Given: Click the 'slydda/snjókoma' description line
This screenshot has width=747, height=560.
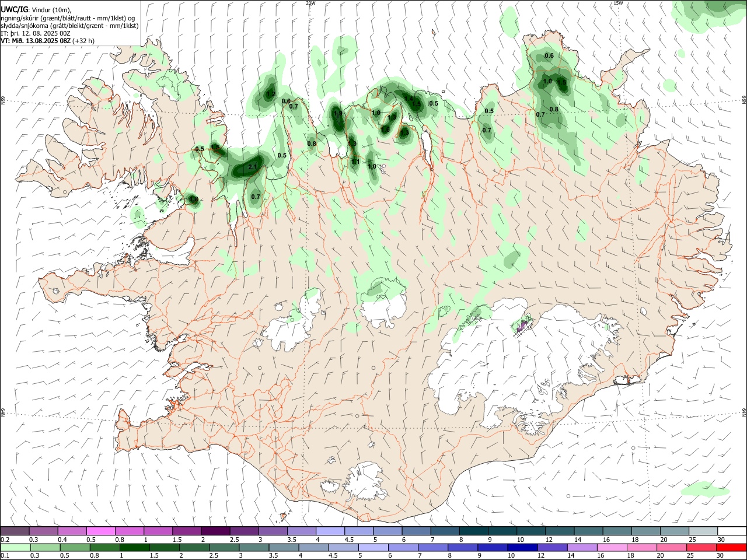Looking at the screenshot, I should point(69,26).
